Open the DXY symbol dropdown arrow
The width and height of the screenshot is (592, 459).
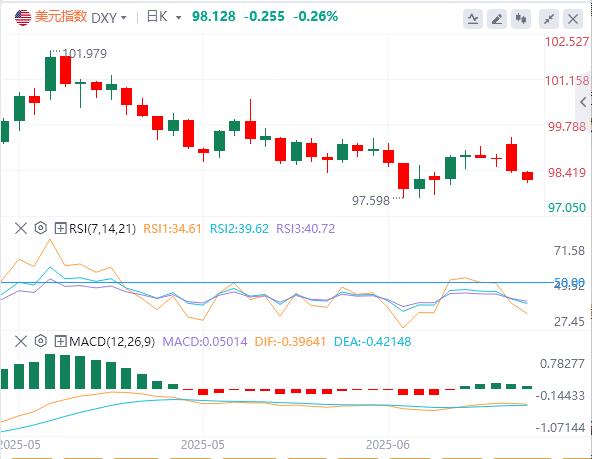pyautogui.click(x=123, y=18)
